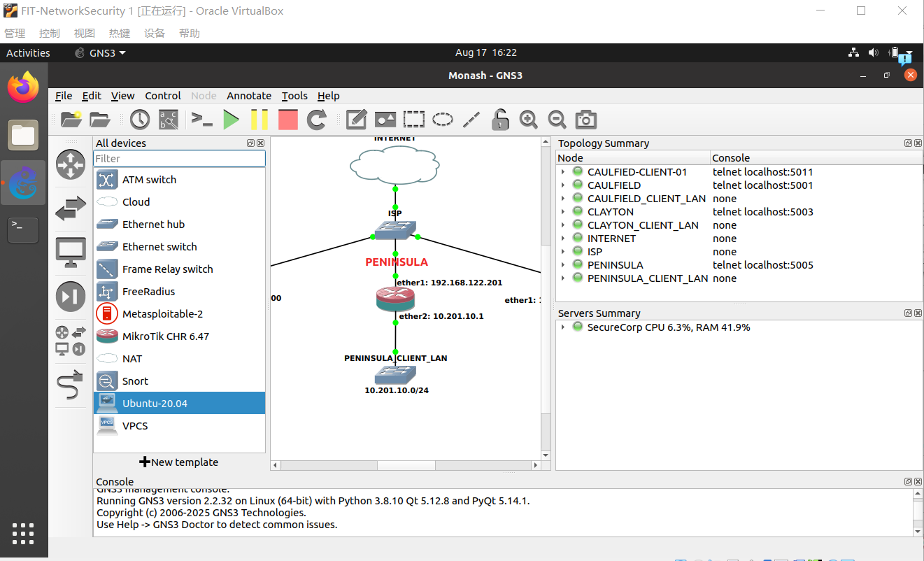Open the Annotate menu
The image size is (924, 561).
pyautogui.click(x=249, y=96)
